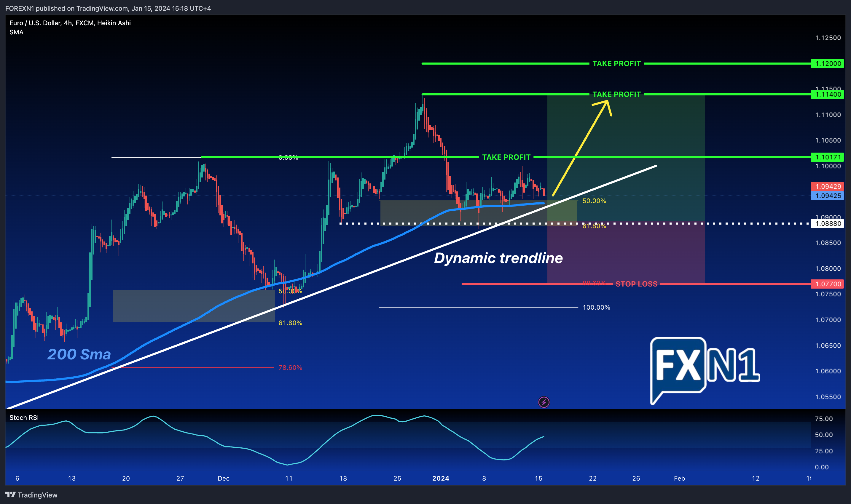Click the TAKE PROFIT text at 1.12000
Image resolution: width=851 pixels, height=504 pixels.
[x=616, y=63]
